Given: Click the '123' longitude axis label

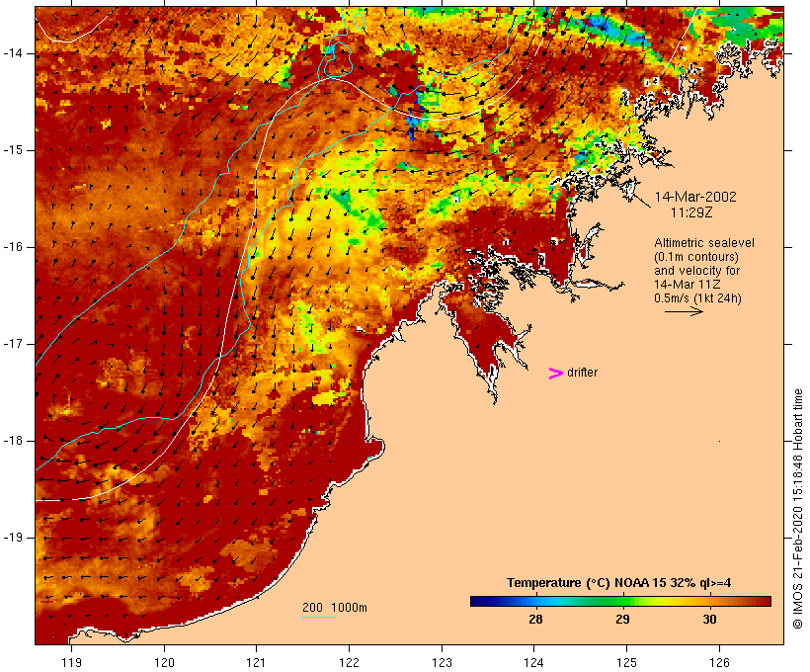Looking at the screenshot, I should coord(442,662).
